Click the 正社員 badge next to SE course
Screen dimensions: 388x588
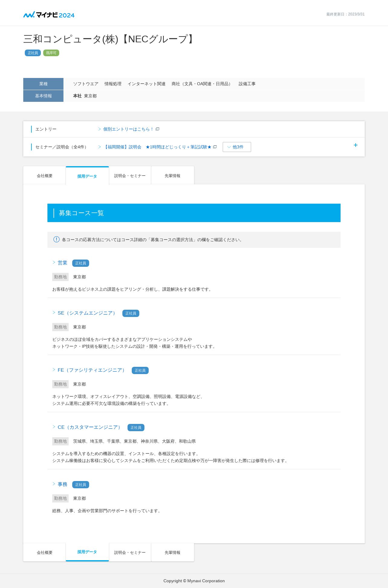pos(131,313)
